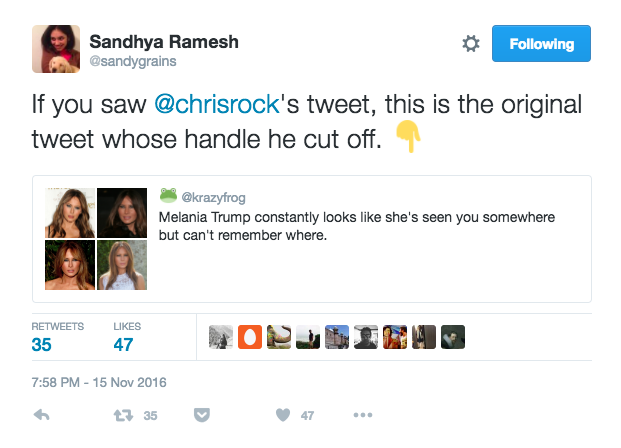View the 47 likes count
Image resolution: width=621 pixels, height=448 pixels.
point(123,345)
